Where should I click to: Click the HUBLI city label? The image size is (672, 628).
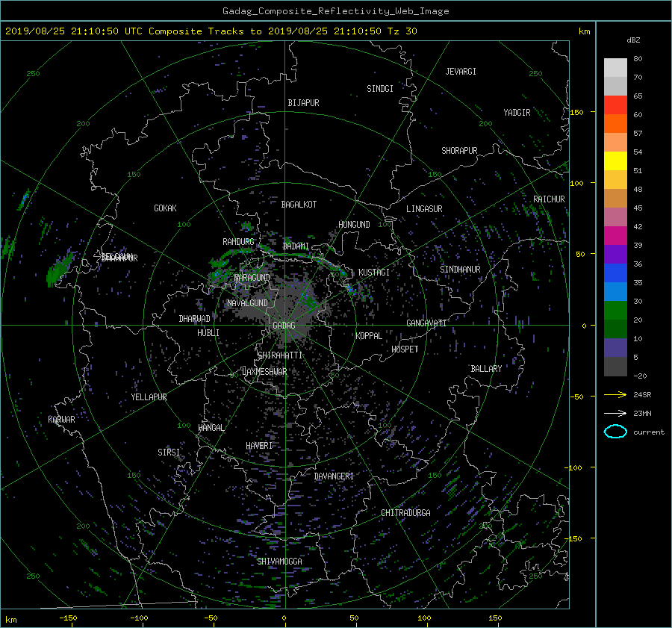pos(208,333)
